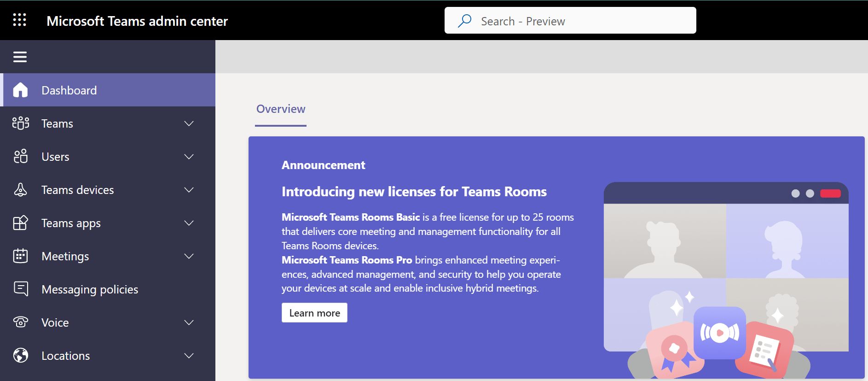This screenshot has width=868, height=381.
Task: Click the Messaging policies chat icon
Action: click(21, 289)
